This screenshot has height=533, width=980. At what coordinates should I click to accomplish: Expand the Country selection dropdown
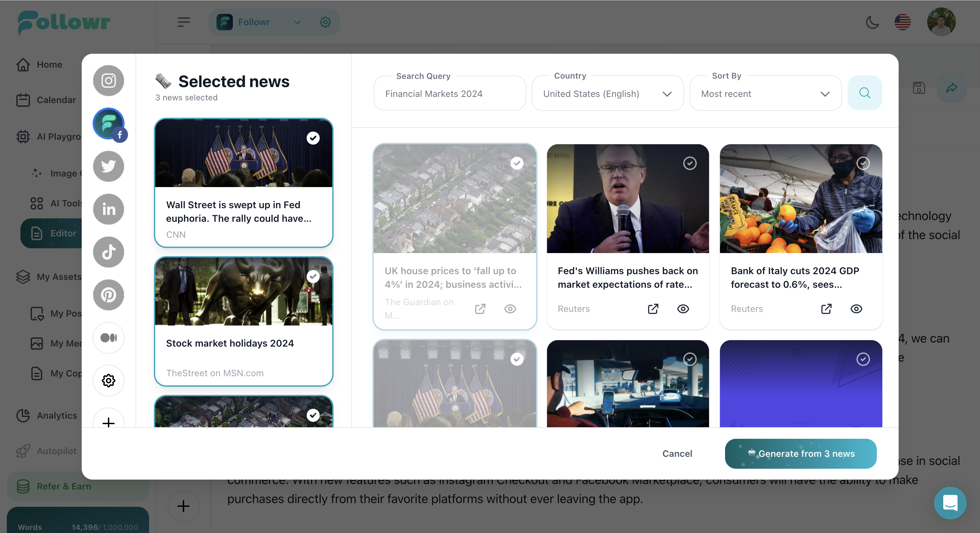(667, 94)
